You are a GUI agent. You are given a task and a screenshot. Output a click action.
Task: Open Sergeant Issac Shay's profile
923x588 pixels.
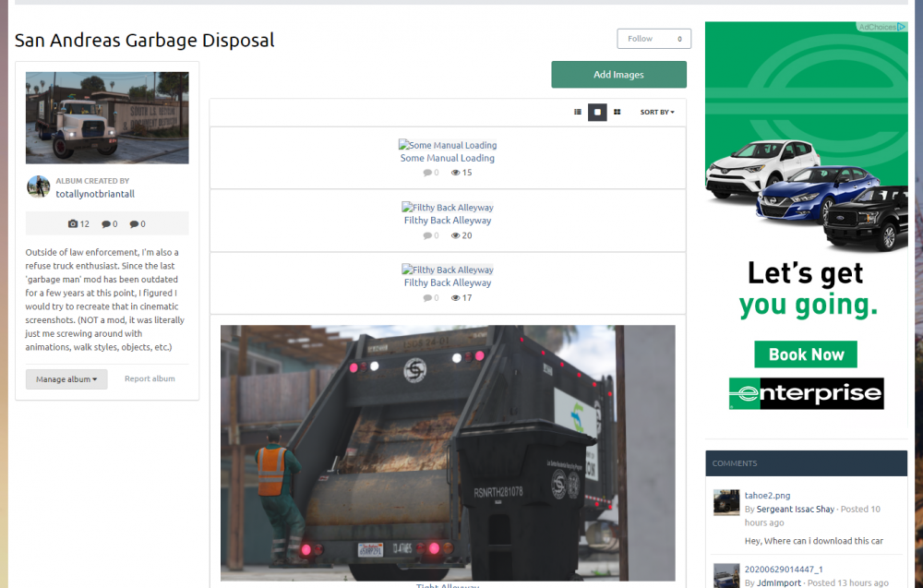[796, 510]
